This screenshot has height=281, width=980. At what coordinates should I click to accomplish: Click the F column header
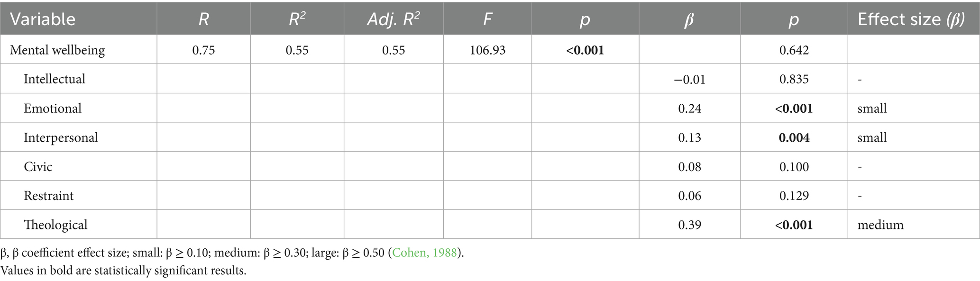pos(487,19)
